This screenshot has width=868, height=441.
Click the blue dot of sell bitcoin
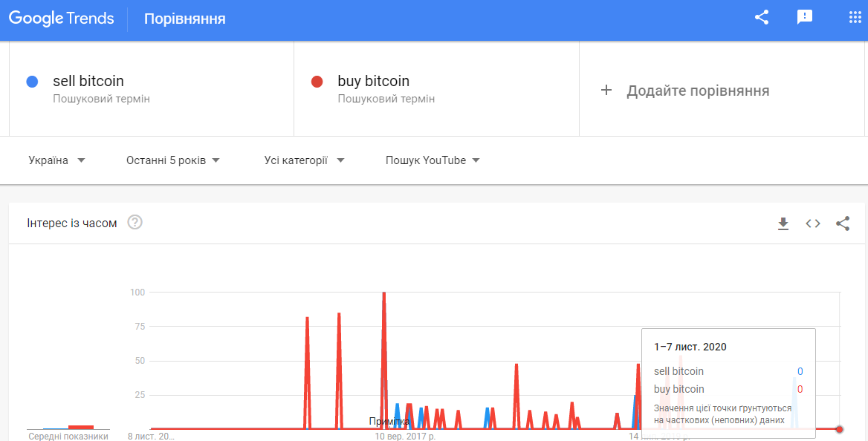32,82
